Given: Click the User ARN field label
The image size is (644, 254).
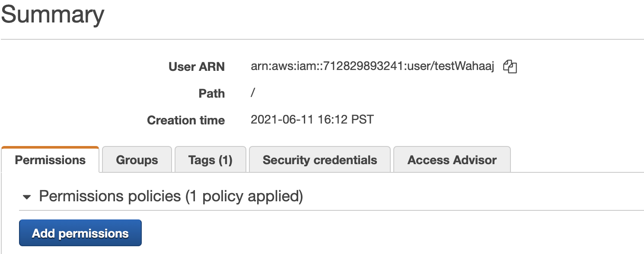Looking at the screenshot, I should tap(196, 67).
